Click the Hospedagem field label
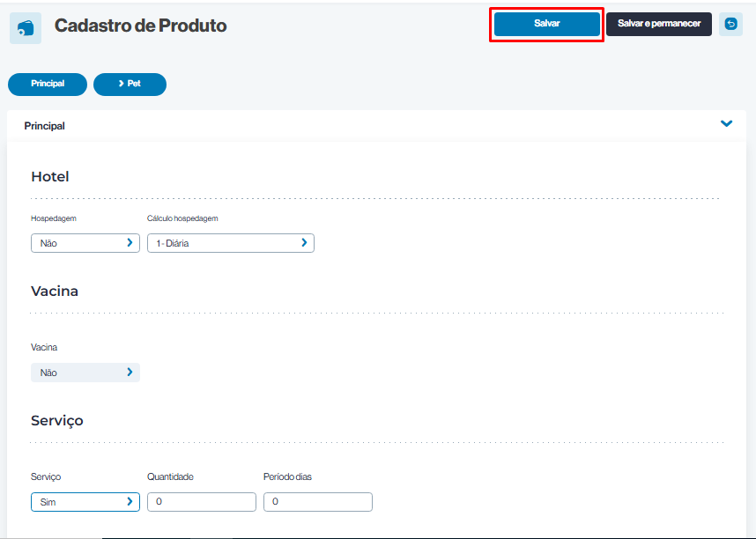 point(54,218)
